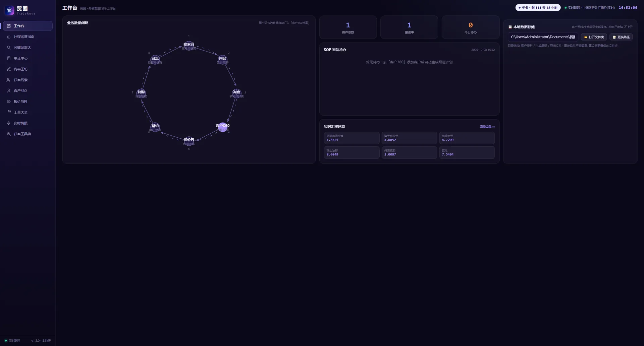Viewport: 644px width, 346px height.
Task: Click the SOP 智能待办 heading
Action: tap(335, 50)
